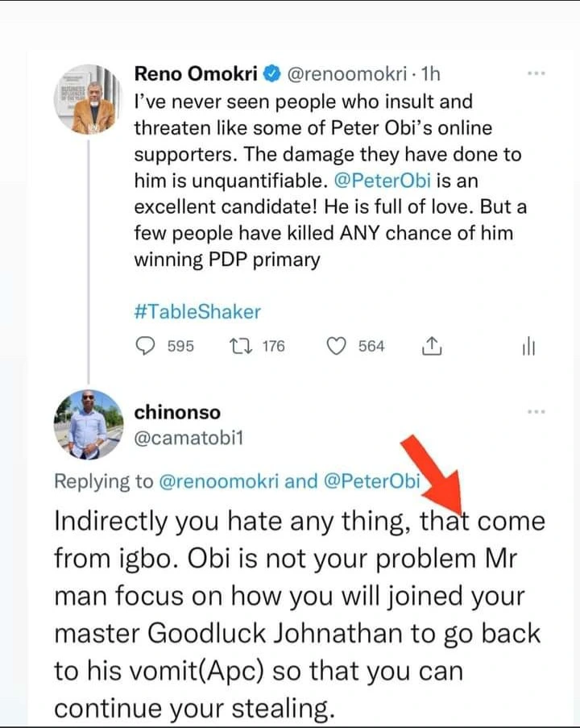Open the more options menu on chinonso's reply
Viewport: 580px width, 728px height.
tap(536, 411)
